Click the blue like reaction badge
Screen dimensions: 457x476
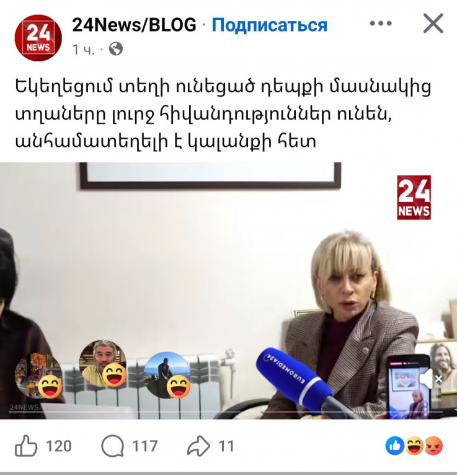[395, 446]
